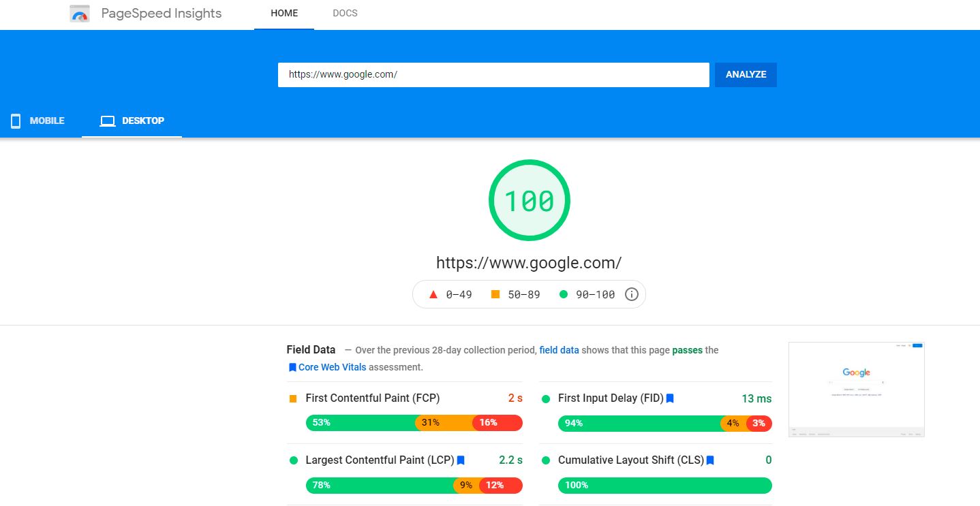Click the CLS value 0

tap(769, 460)
